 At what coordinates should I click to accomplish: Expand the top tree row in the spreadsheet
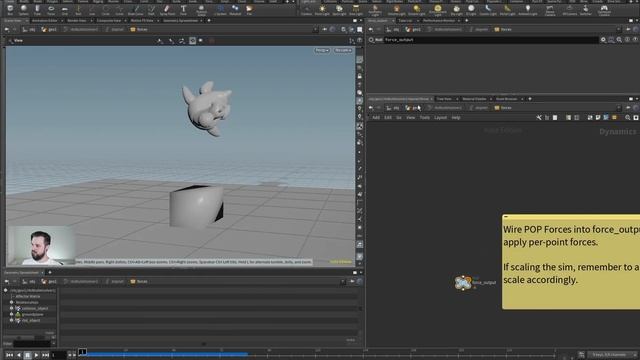[5, 291]
